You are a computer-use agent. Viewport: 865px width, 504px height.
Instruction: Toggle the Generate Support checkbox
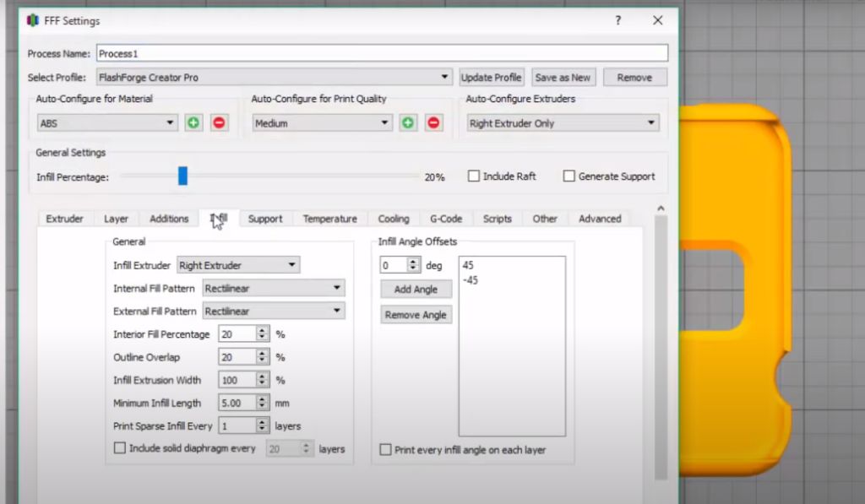coord(569,176)
